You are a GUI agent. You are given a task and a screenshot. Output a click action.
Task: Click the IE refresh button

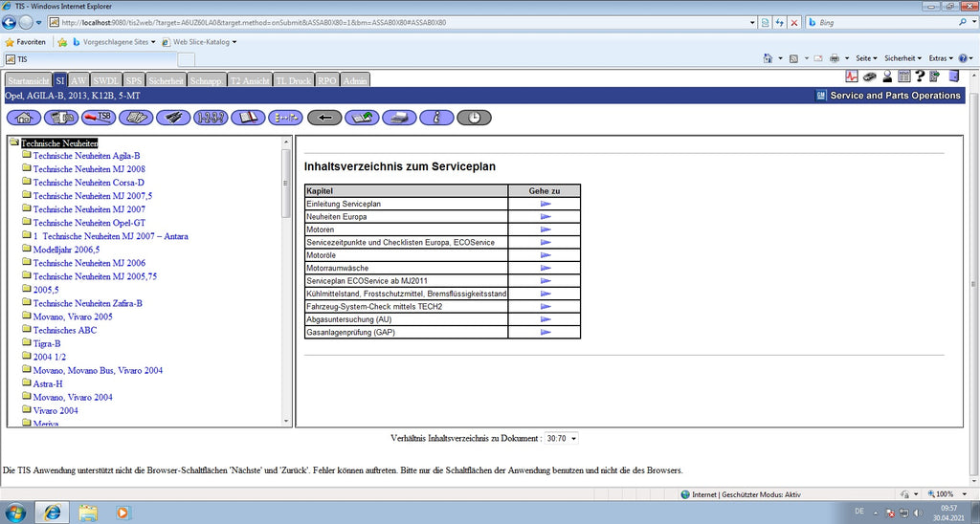780,23
